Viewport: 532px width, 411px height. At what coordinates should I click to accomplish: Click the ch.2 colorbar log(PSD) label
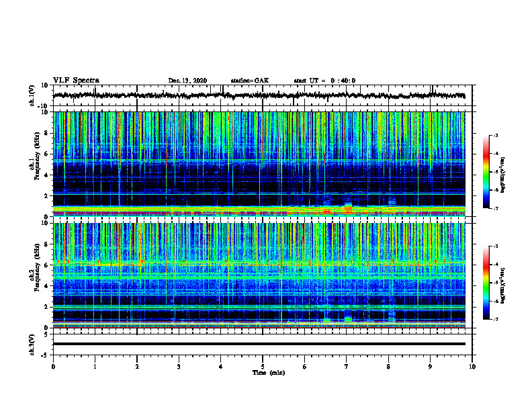(x=503, y=285)
